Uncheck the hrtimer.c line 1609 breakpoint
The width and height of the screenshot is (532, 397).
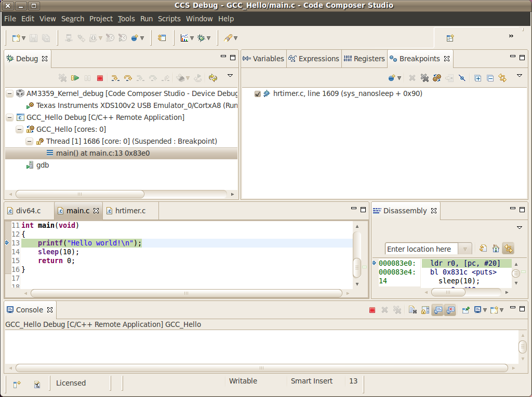pyautogui.click(x=258, y=94)
